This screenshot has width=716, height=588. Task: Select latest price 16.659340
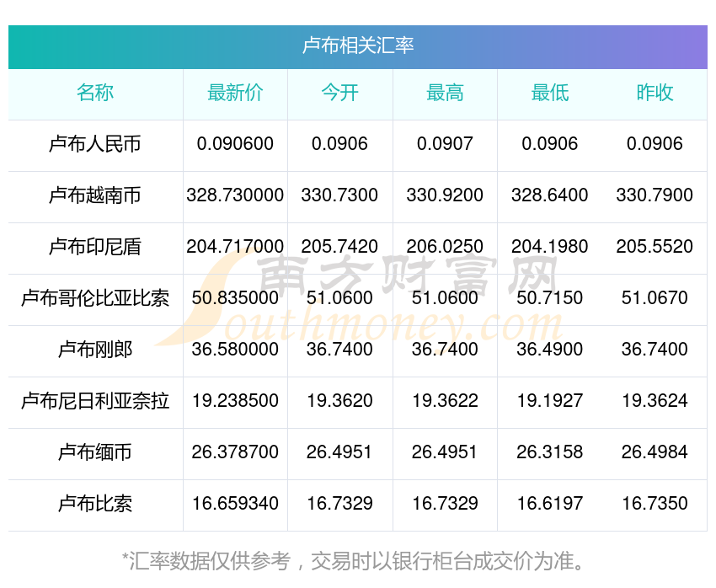pos(235,504)
